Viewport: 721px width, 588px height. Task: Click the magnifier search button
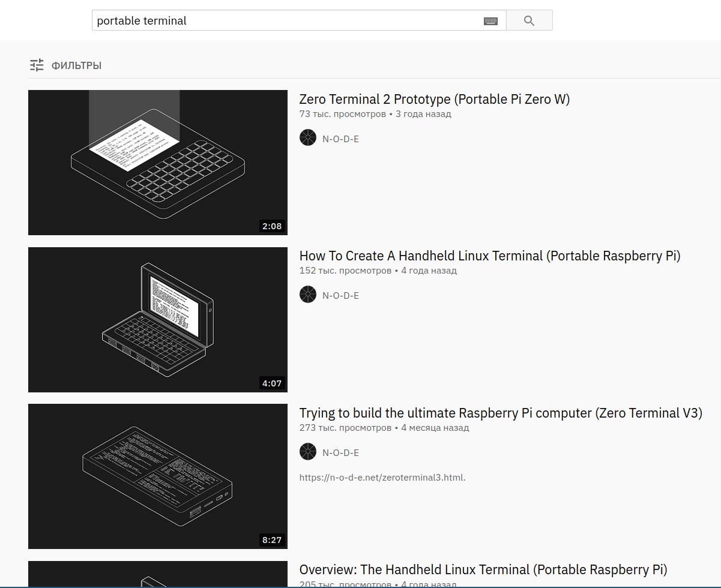point(529,20)
